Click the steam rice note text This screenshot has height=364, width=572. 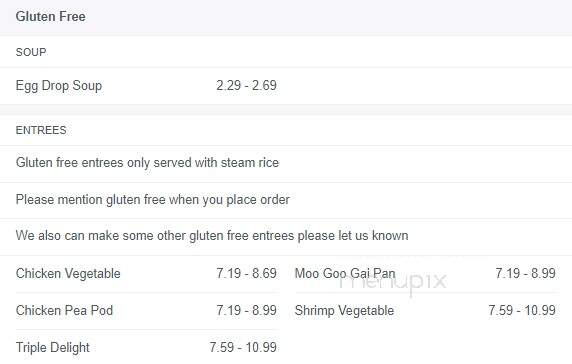tap(147, 163)
